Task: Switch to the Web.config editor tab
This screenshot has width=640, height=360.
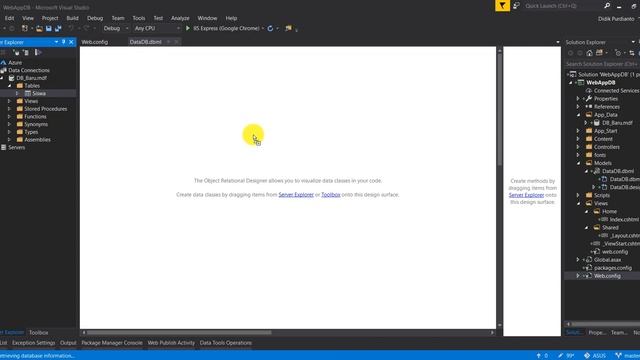Action: (x=95, y=42)
